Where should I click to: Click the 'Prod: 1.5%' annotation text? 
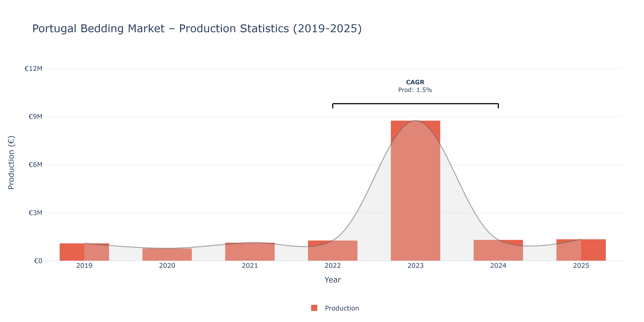coord(415,90)
